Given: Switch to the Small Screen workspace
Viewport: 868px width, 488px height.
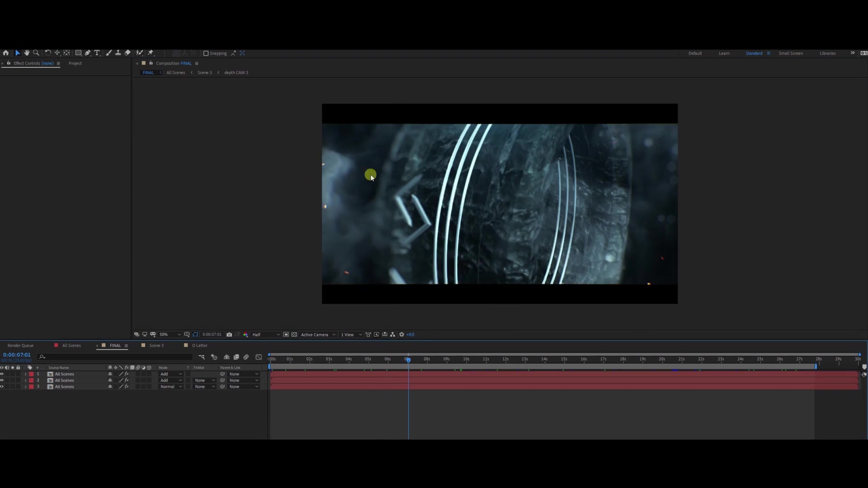Looking at the screenshot, I should (x=791, y=53).
